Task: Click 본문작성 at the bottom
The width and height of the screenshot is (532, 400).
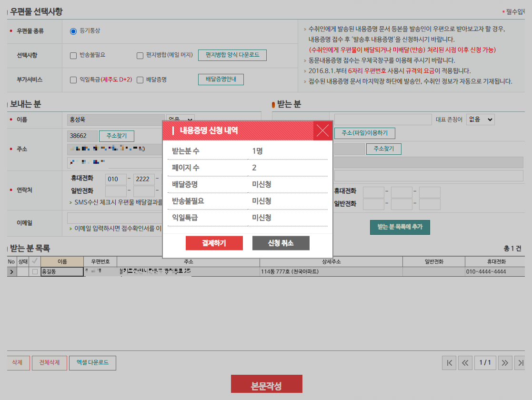Action: [267, 384]
